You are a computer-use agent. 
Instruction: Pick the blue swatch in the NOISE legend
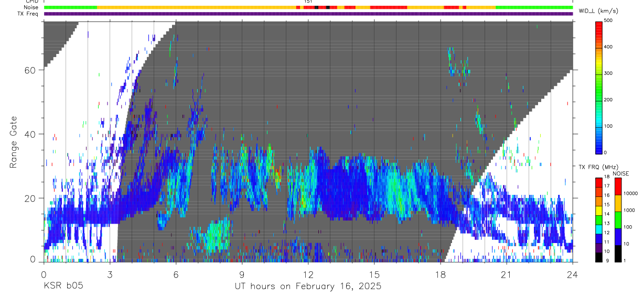pyautogui.click(x=618, y=236)
